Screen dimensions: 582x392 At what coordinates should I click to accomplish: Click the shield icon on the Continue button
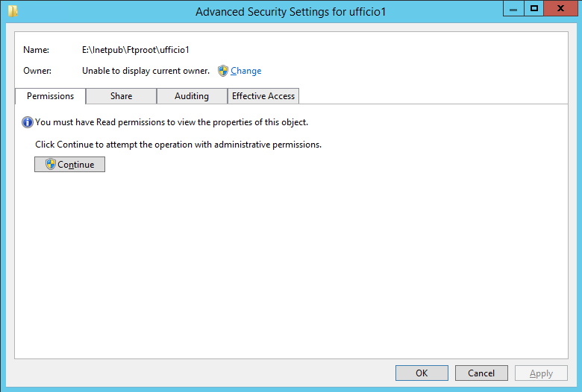pyautogui.click(x=51, y=164)
